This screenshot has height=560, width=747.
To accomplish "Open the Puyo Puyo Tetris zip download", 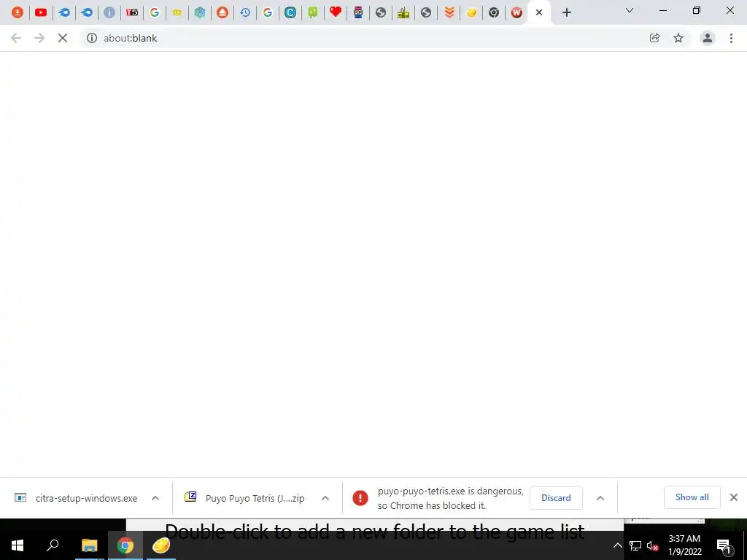I will click(x=244, y=498).
